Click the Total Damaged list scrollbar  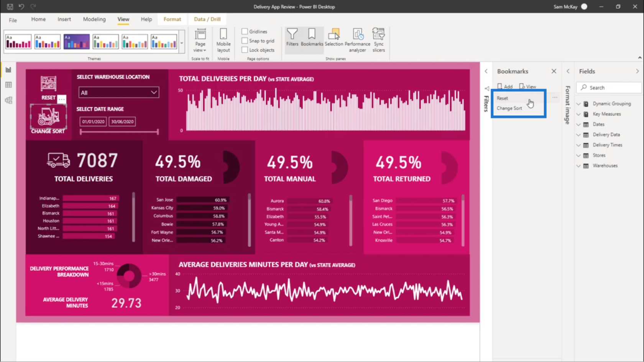click(249, 220)
